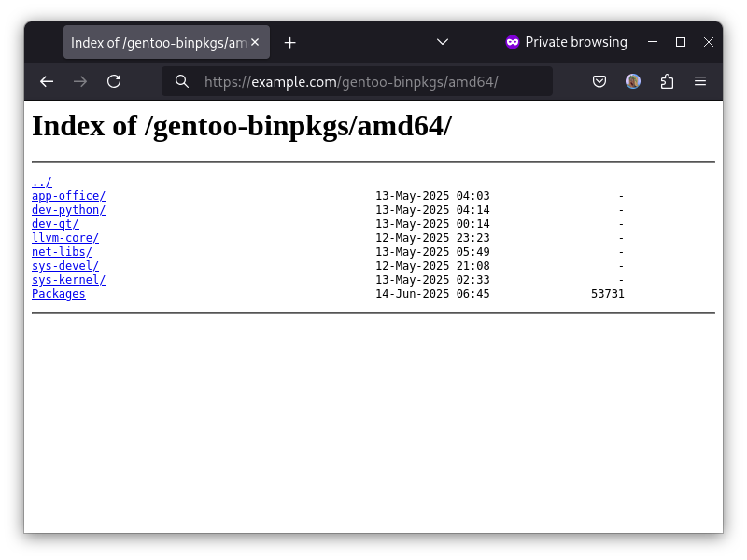Click the timestamp 12-May-2025 21:08
Screen dimensions: 747x560
click(432, 266)
